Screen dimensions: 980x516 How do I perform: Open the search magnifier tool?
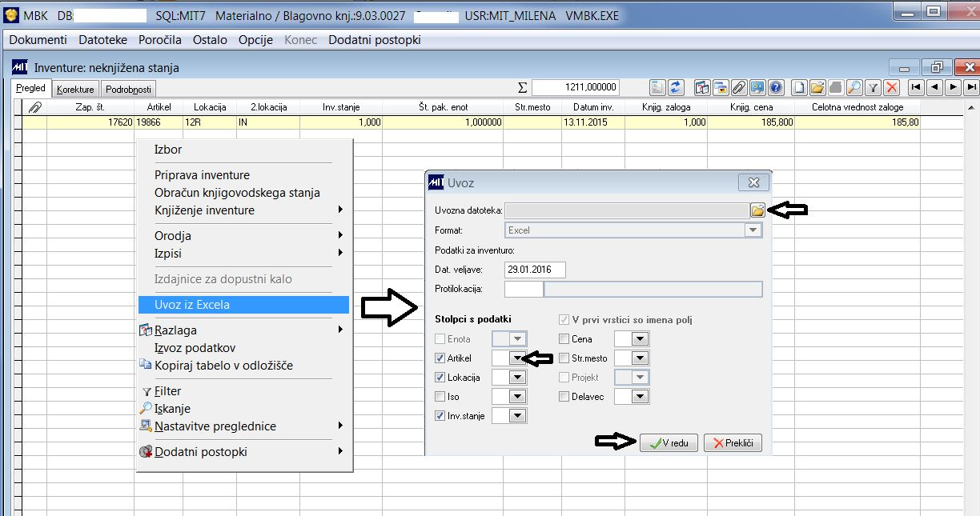853,86
